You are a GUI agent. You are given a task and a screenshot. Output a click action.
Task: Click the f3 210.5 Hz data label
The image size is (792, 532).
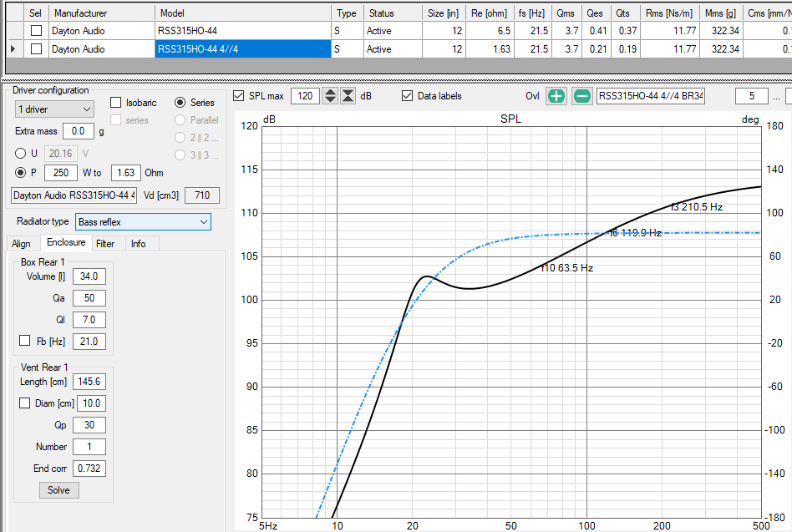pyautogui.click(x=697, y=207)
